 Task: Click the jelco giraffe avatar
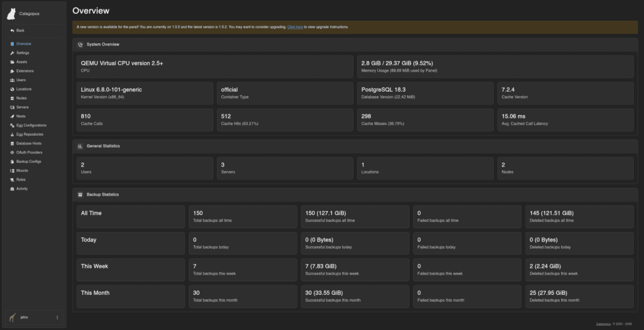(x=13, y=317)
